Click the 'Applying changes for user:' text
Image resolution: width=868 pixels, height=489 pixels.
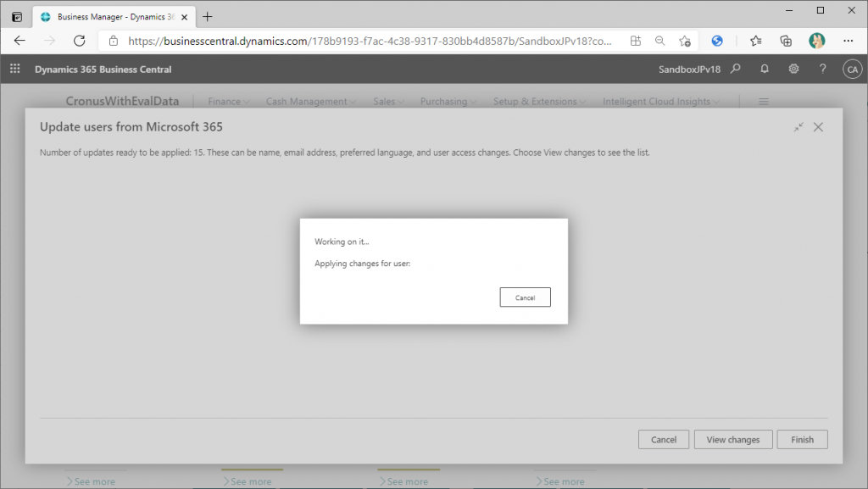coord(363,264)
